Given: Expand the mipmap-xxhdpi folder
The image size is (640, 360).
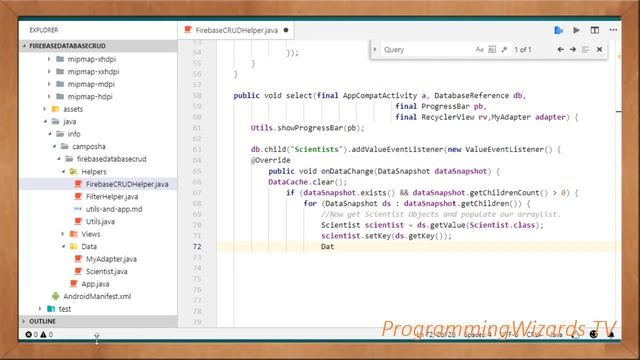Looking at the screenshot, I should tap(49, 71).
